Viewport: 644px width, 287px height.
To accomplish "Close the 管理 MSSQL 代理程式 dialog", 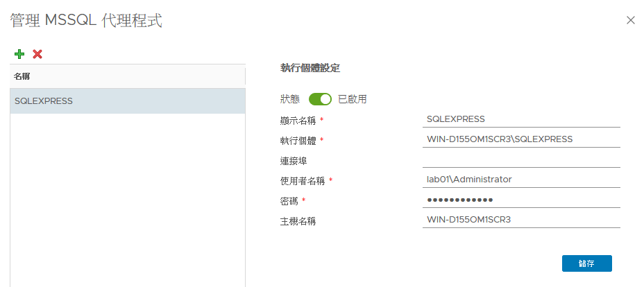I will coord(630,20).
